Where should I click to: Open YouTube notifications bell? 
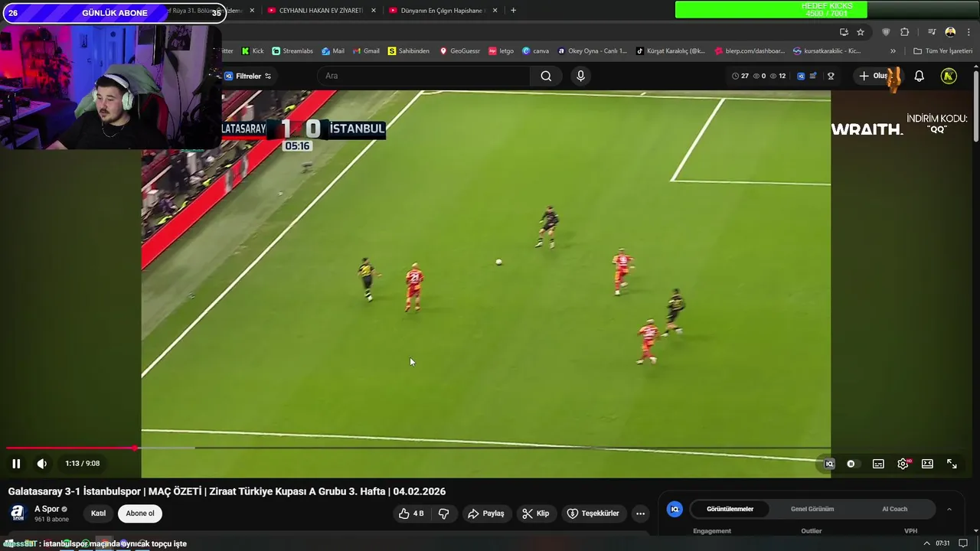pos(920,76)
